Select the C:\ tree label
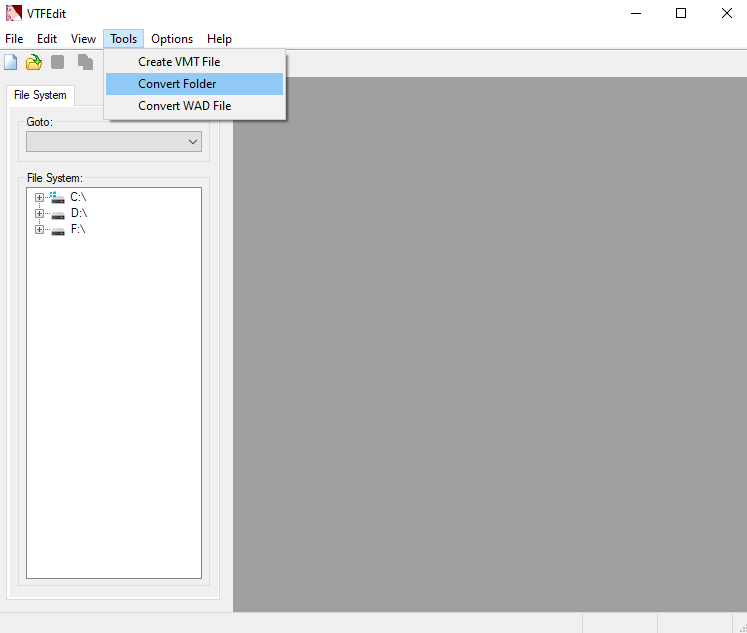This screenshot has height=633, width=747. [x=78, y=197]
